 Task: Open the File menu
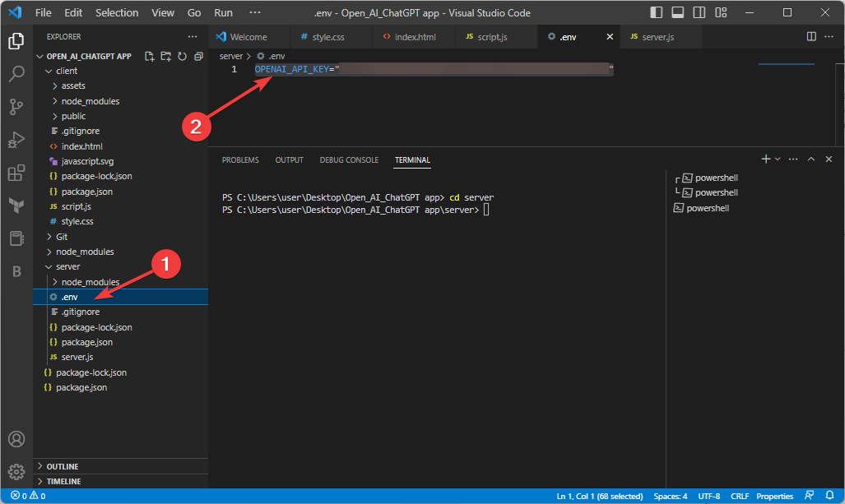point(43,12)
